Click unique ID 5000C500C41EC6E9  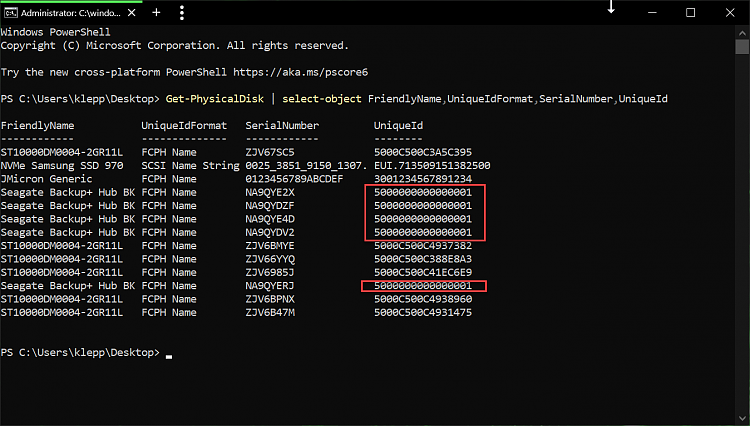tap(423, 273)
